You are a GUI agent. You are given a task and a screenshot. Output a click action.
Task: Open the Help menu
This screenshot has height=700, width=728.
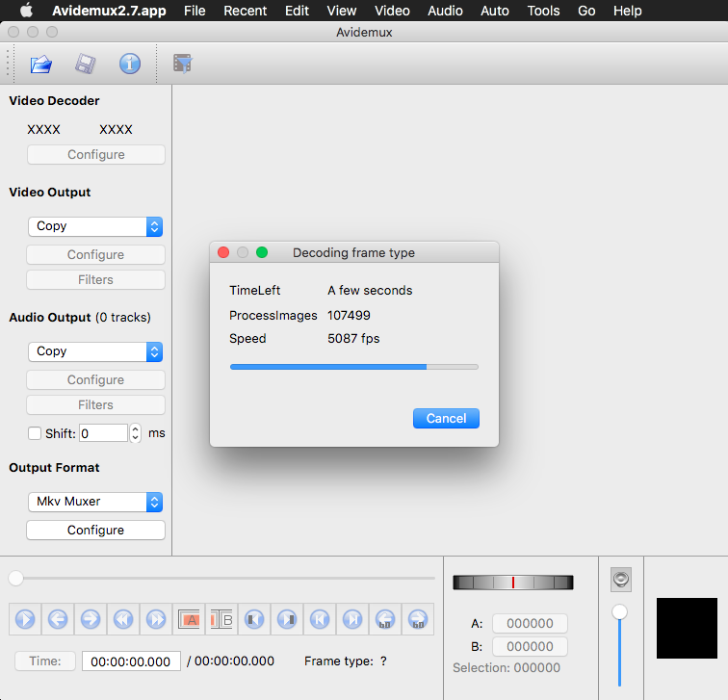pos(627,11)
